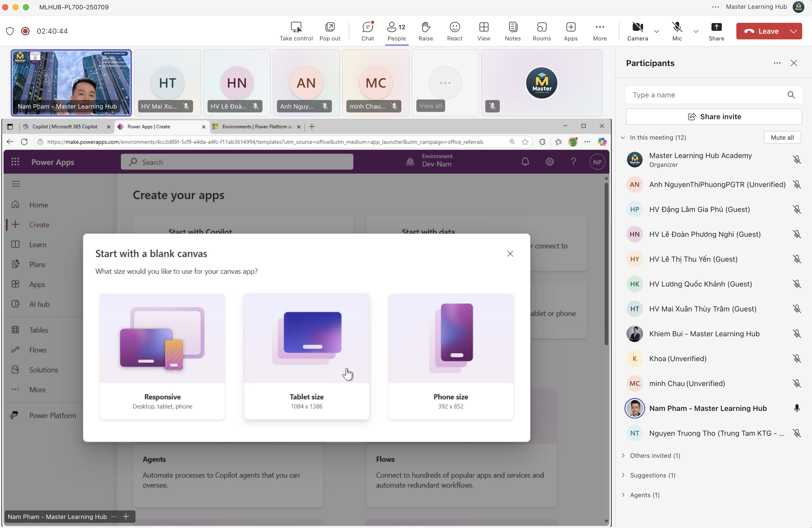Viewport: 812px width, 528px height.
Task: Open Participants panel more options
Action: pyautogui.click(x=777, y=63)
